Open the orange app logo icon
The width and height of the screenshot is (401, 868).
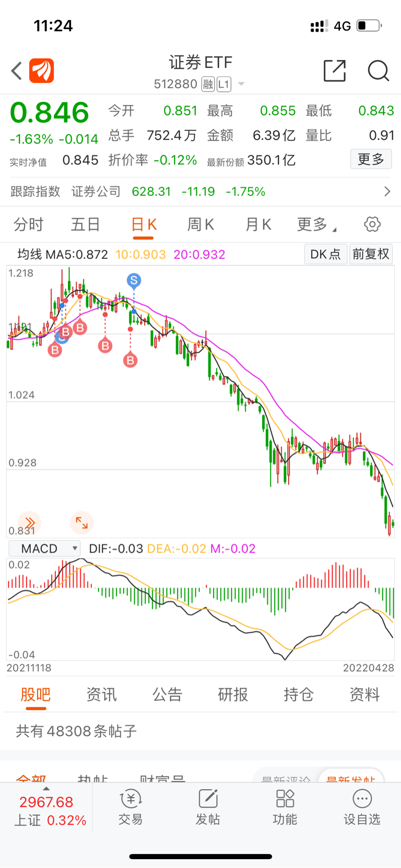point(42,71)
